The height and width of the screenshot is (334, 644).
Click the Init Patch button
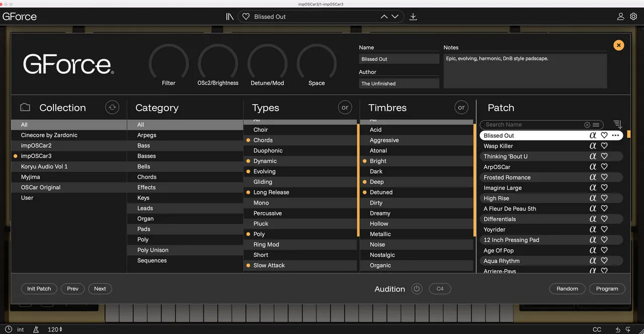pos(39,288)
